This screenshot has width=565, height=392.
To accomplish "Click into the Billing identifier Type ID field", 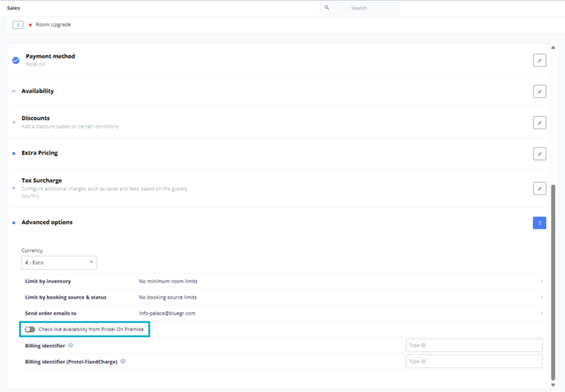I will tap(474, 345).
